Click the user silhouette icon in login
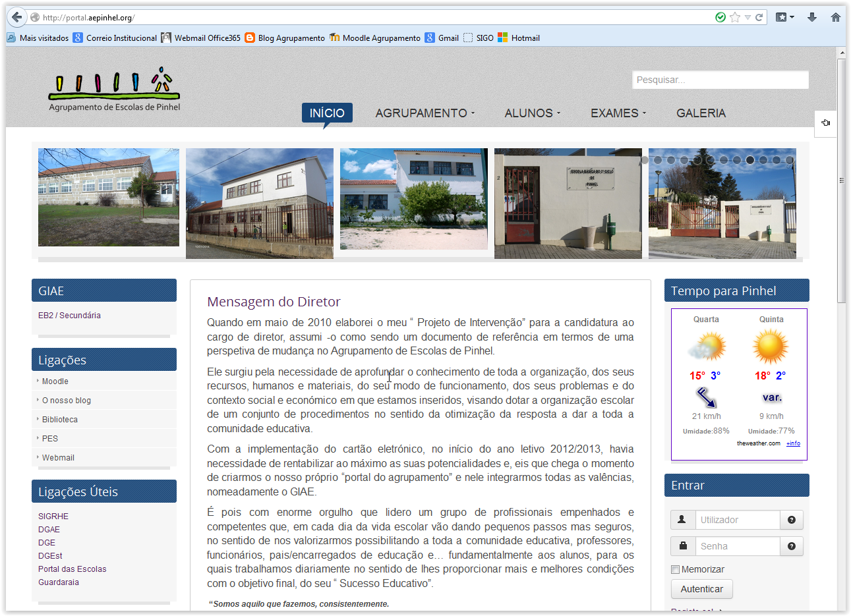 tap(683, 520)
